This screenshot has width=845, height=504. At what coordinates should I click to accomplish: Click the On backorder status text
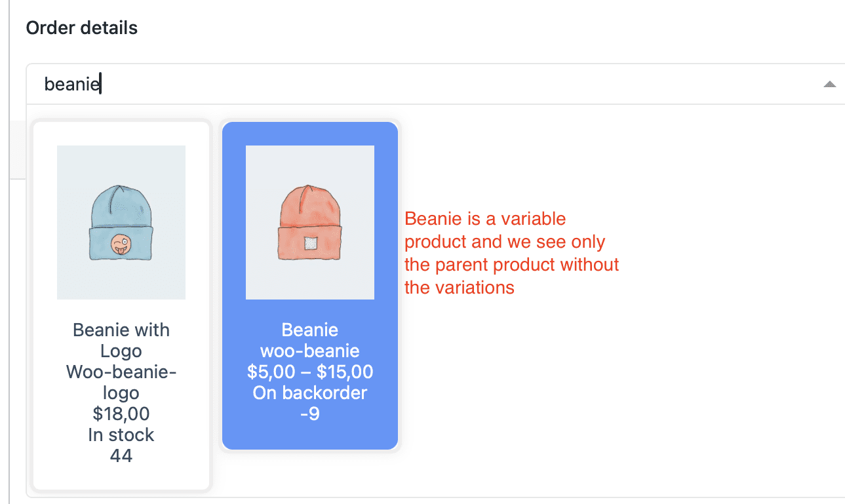[309, 393]
